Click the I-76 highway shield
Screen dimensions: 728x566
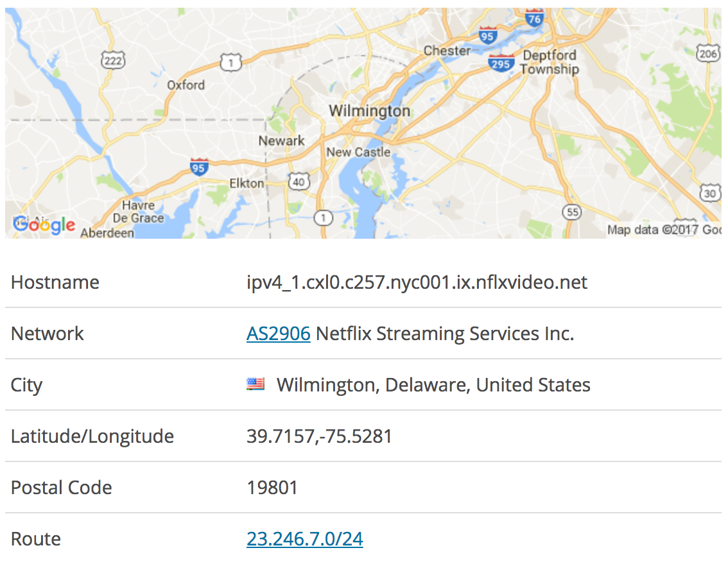534,18
